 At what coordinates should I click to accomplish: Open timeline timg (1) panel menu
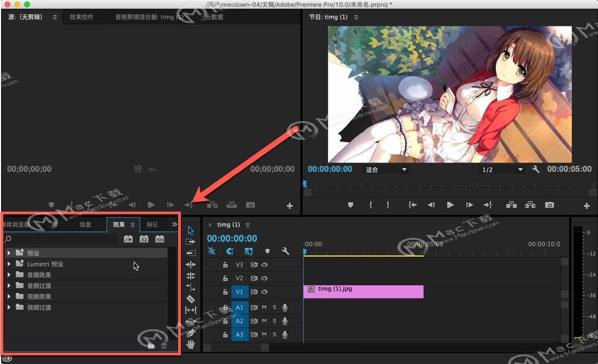(248, 225)
